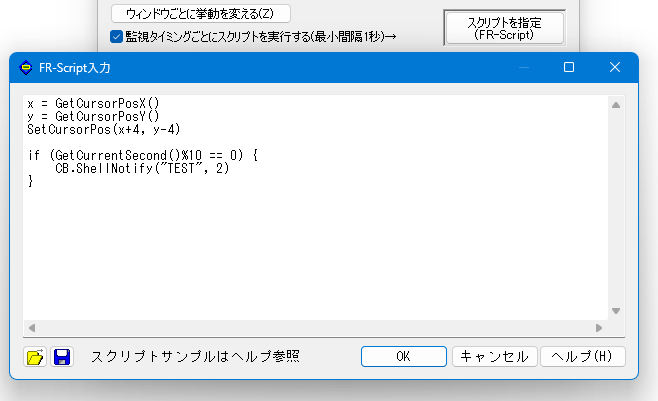Viewport: 658px width, 401px height.
Task: Open a script file with the folder icon
Action: click(x=36, y=357)
